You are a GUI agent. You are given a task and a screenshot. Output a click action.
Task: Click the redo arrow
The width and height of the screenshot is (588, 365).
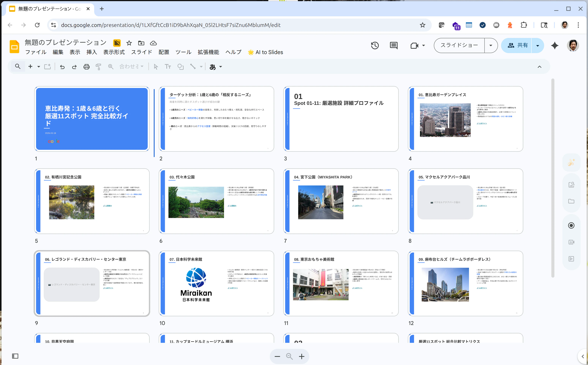tap(74, 67)
